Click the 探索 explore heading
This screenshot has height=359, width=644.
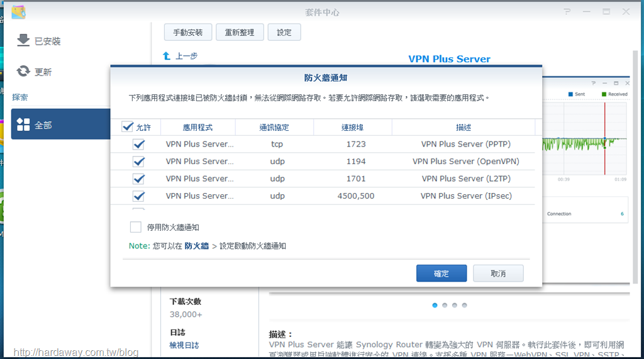pos(19,97)
